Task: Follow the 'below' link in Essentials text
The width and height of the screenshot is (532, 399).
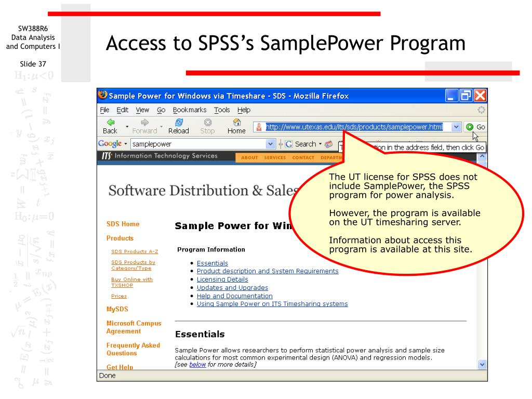Action: [197, 364]
